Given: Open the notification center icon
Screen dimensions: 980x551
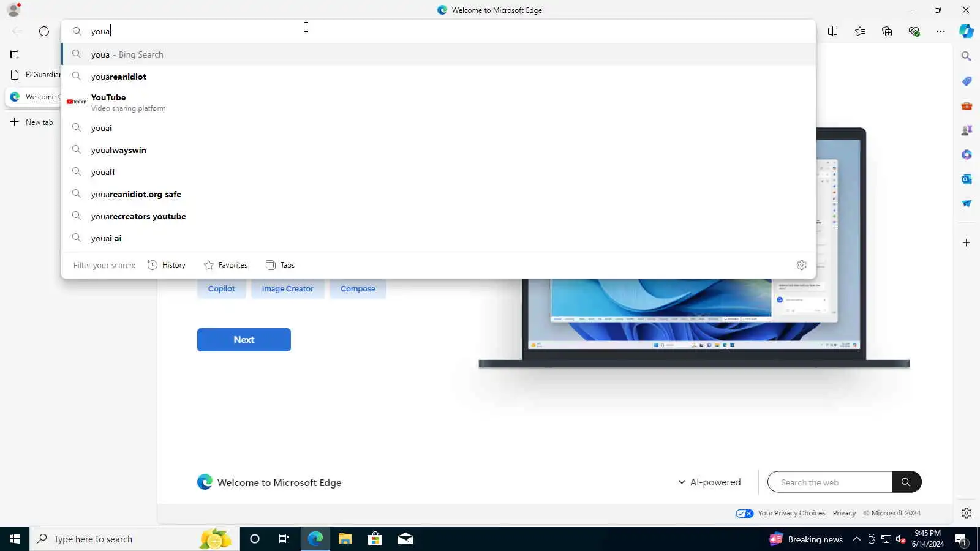Looking at the screenshot, I should pos(960,539).
